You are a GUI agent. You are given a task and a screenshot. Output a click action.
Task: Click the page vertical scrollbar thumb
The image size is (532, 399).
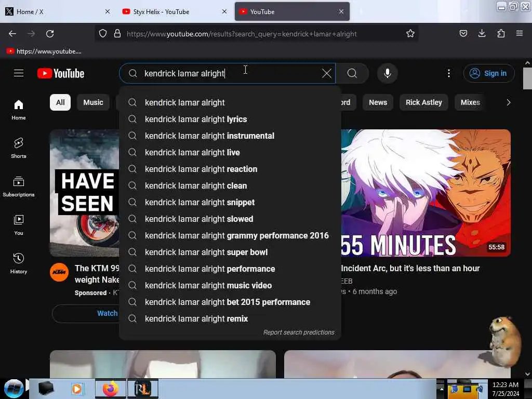click(527, 78)
